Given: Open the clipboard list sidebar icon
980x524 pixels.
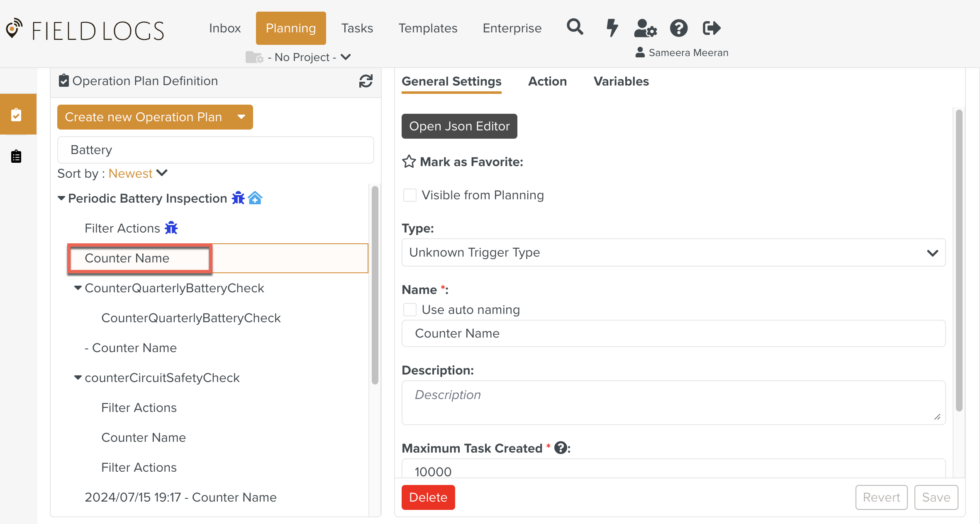Looking at the screenshot, I should pos(16,157).
